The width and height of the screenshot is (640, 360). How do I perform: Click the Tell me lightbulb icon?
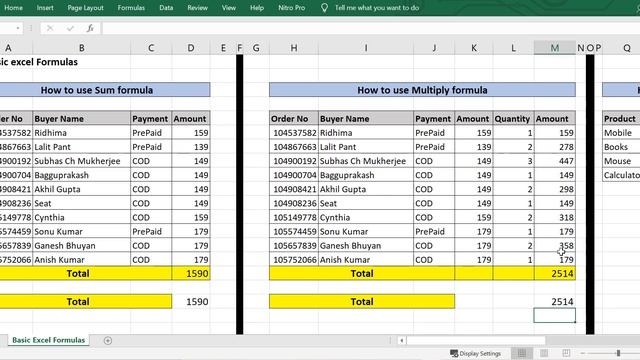[x=324, y=8]
